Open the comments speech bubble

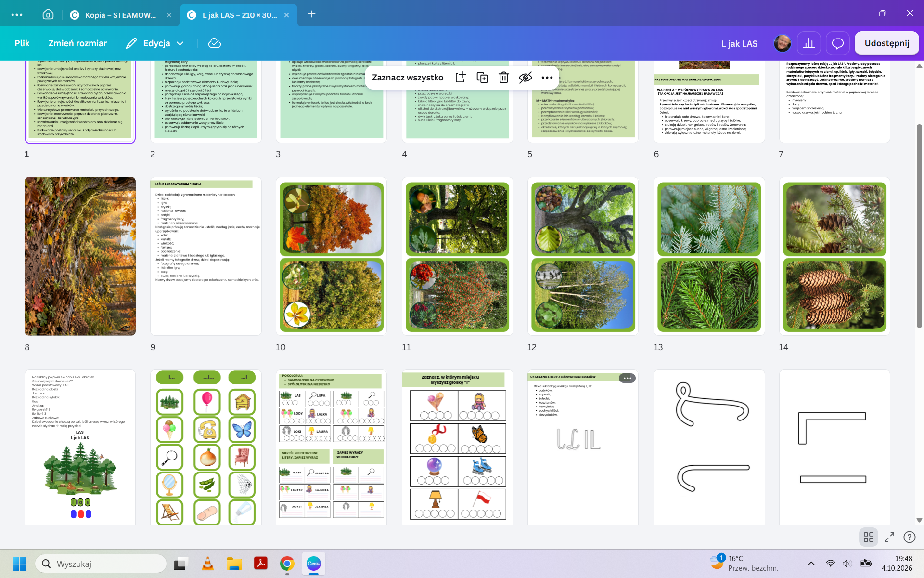[838, 43]
